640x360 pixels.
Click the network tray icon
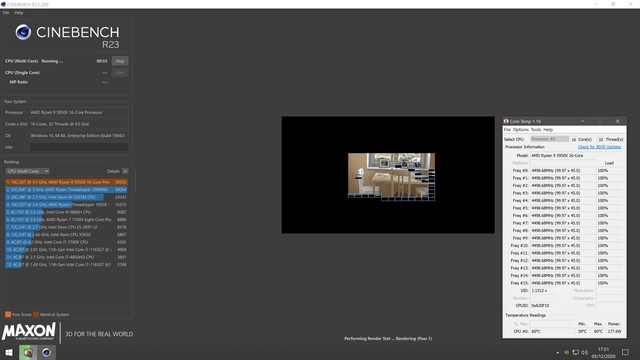576,352
